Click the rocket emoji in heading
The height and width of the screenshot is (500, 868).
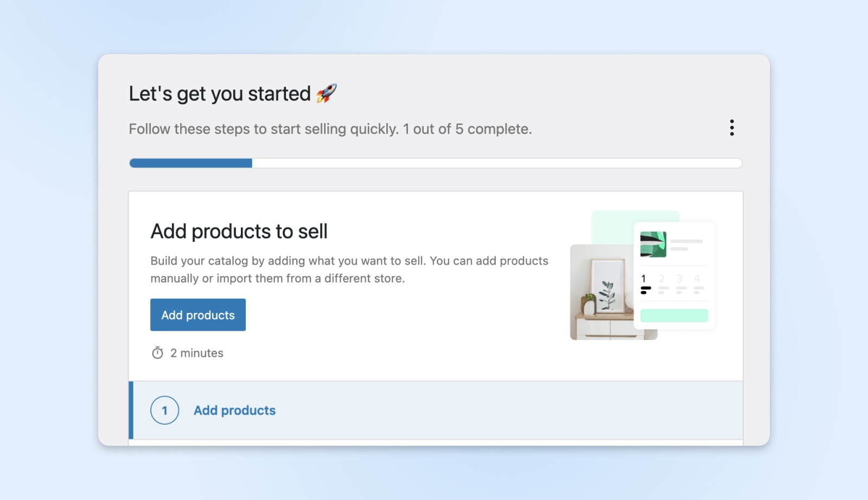pyautogui.click(x=326, y=93)
